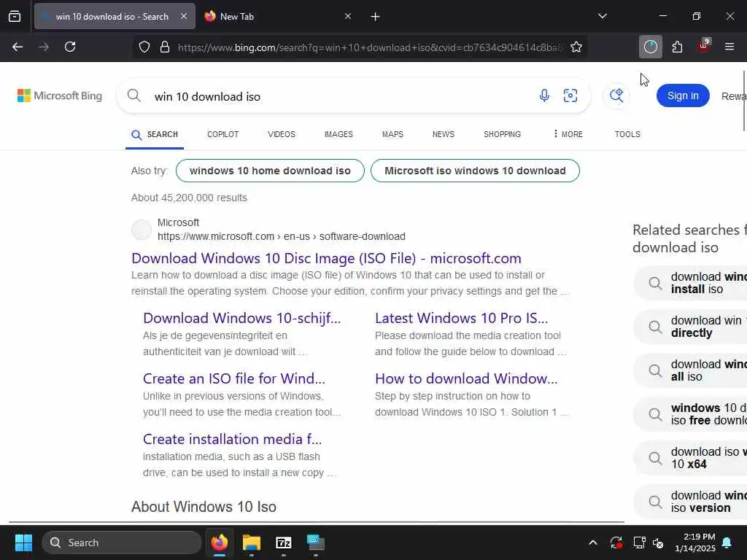Start voice search with the microphone icon
Screen dimensions: 747x560
click(544, 96)
